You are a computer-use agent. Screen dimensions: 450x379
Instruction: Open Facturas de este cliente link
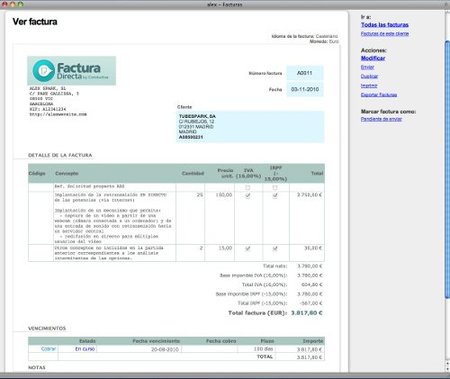click(x=384, y=34)
